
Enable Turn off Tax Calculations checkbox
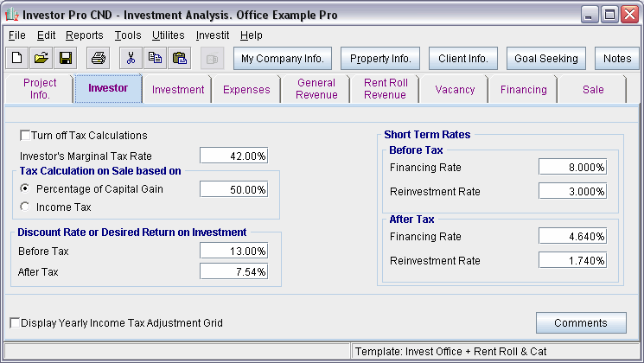pyautogui.click(x=25, y=135)
